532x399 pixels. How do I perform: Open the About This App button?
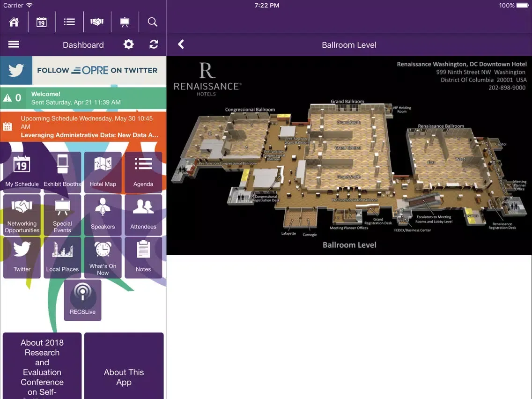(124, 366)
